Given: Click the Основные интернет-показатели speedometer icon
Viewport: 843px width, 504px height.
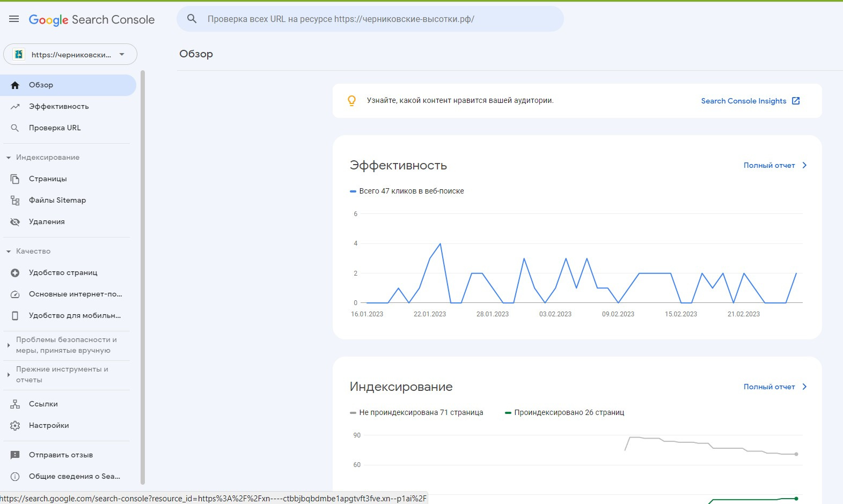Looking at the screenshot, I should tap(15, 294).
